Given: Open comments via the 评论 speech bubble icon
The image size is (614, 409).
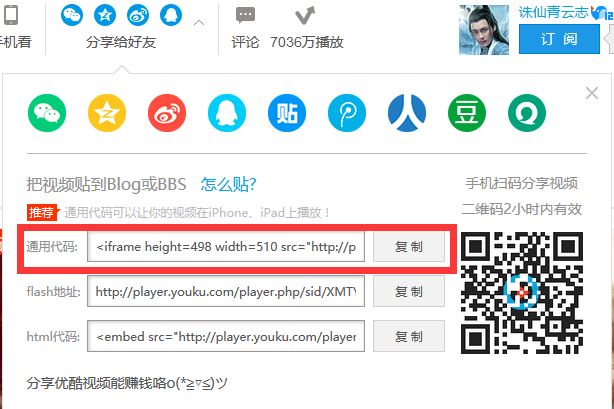Looking at the screenshot, I should pos(246,15).
